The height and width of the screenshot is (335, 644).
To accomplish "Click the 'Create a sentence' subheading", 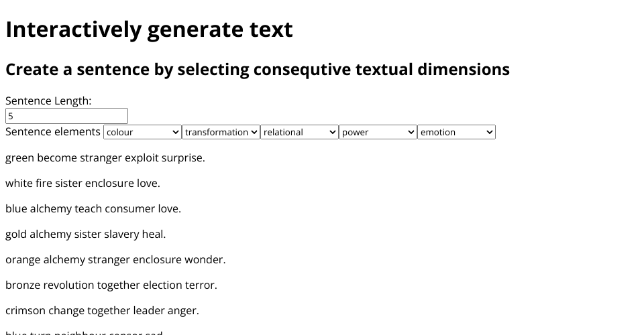I will click(258, 69).
